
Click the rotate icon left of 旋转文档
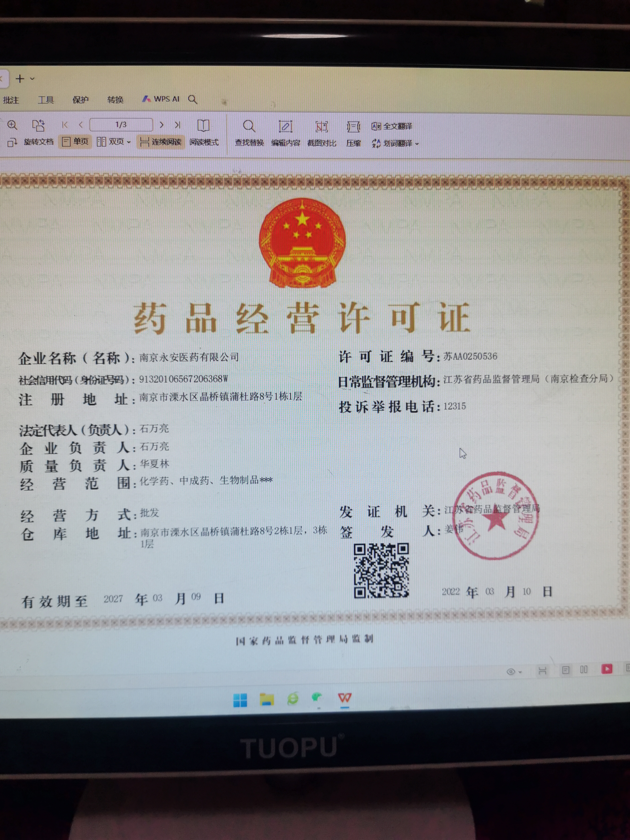pos(12,142)
